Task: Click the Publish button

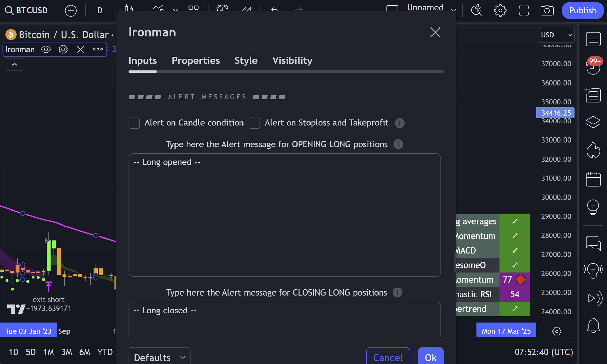Action: pos(583,11)
